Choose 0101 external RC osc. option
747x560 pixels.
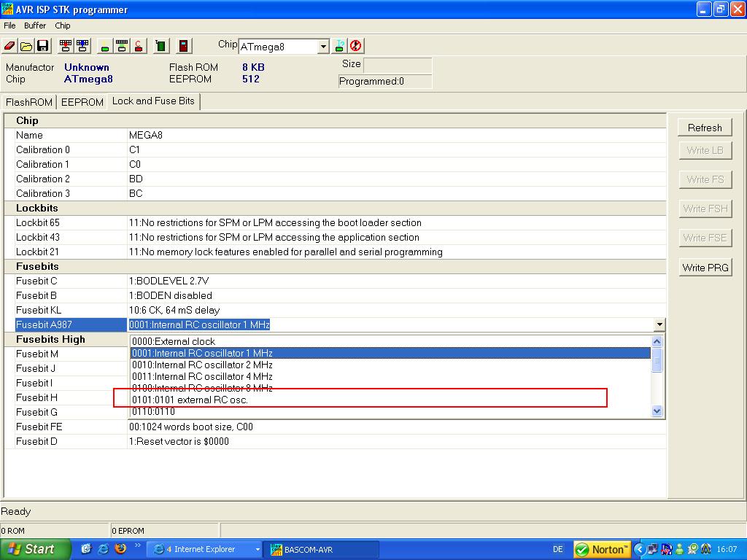point(390,400)
